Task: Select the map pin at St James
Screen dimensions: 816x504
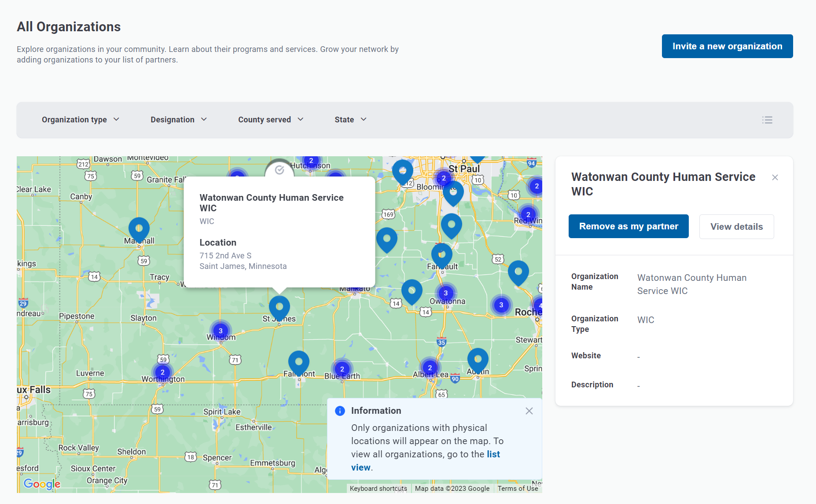Action: [x=279, y=307]
